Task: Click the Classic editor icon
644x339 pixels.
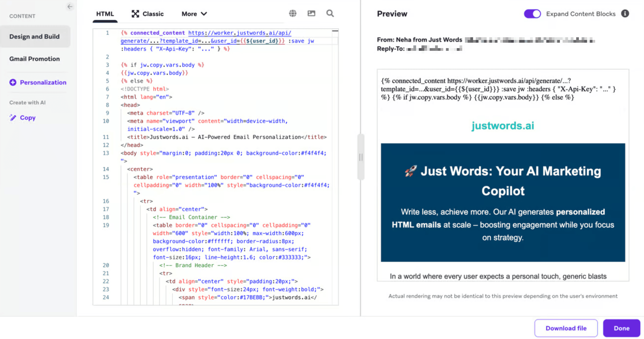Action: point(135,14)
